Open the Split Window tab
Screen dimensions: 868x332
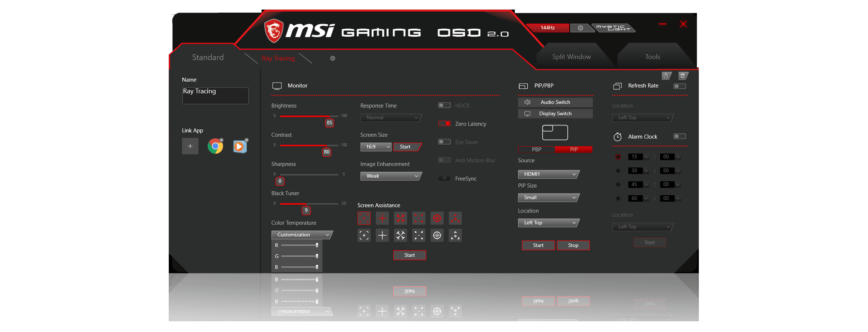coord(572,57)
